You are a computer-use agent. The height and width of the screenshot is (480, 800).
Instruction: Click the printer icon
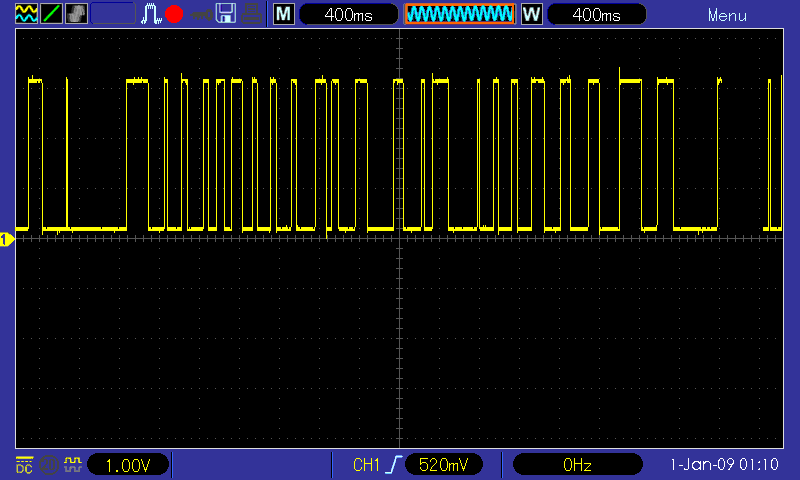(x=251, y=14)
